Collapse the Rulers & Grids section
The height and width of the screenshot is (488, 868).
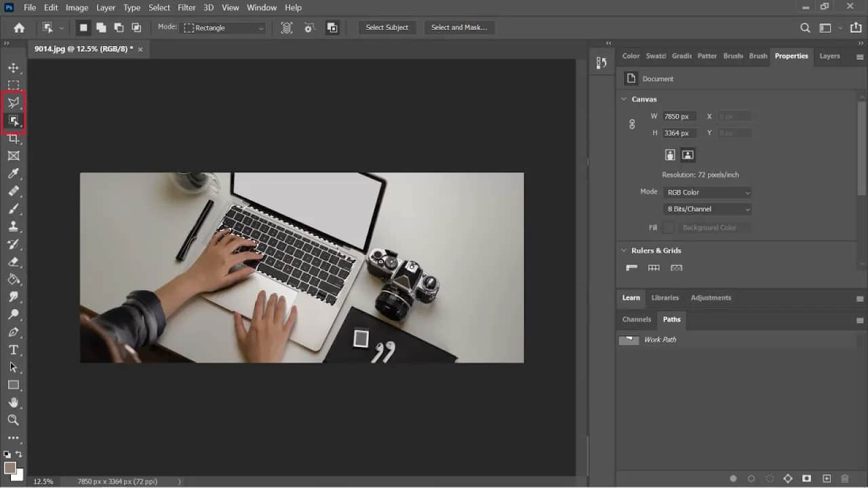624,250
